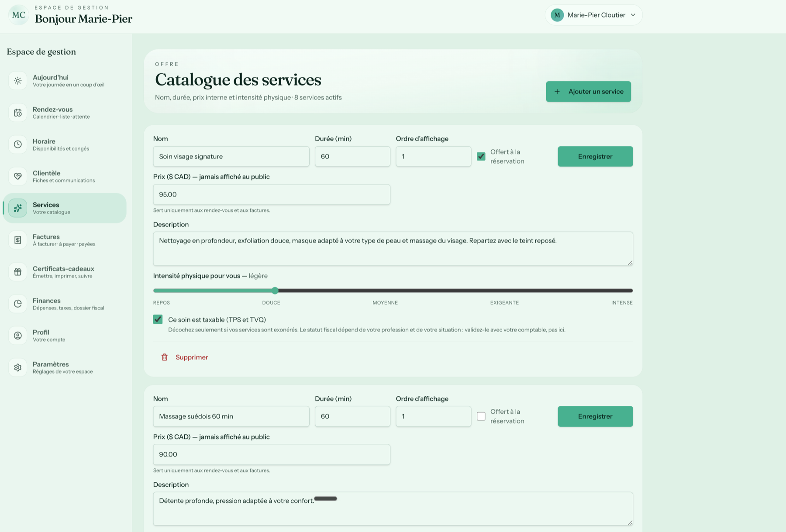Click the MC logo in the header
The width and height of the screenshot is (786, 532).
pyautogui.click(x=18, y=15)
